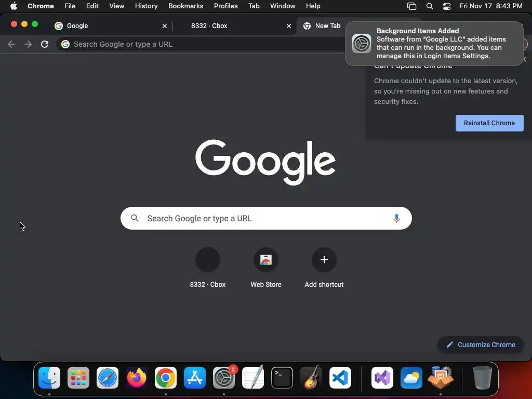Open the View menu
Image resolution: width=532 pixels, height=399 pixels.
tap(116, 6)
